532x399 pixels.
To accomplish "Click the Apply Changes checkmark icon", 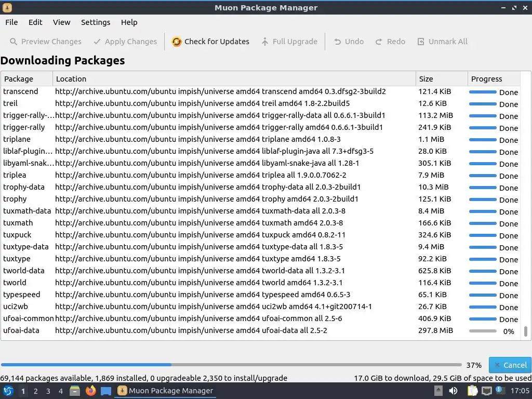I will [97, 42].
